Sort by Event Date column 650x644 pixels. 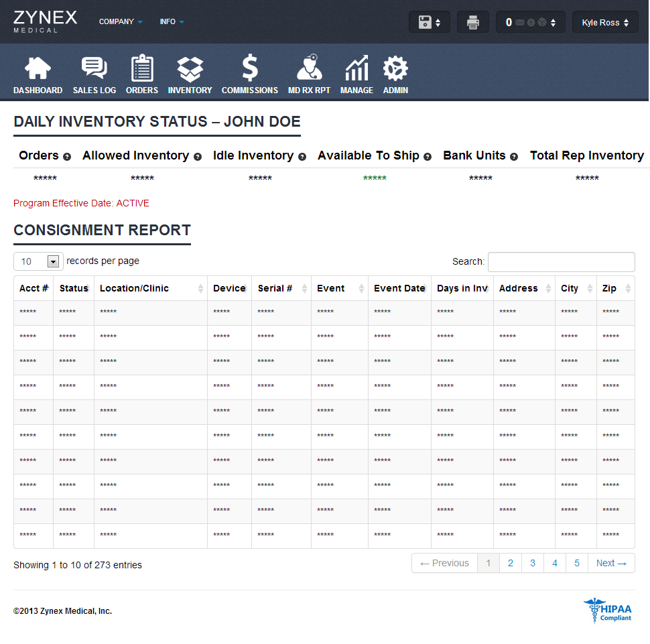pyautogui.click(x=399, y=288)
